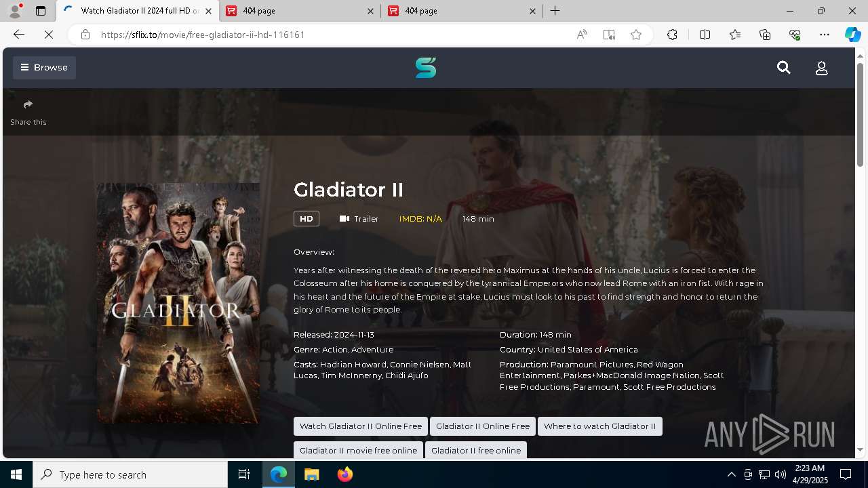
Task: Open Browser essentials icon
Action: pyautogui.click(x=795, y=35)
